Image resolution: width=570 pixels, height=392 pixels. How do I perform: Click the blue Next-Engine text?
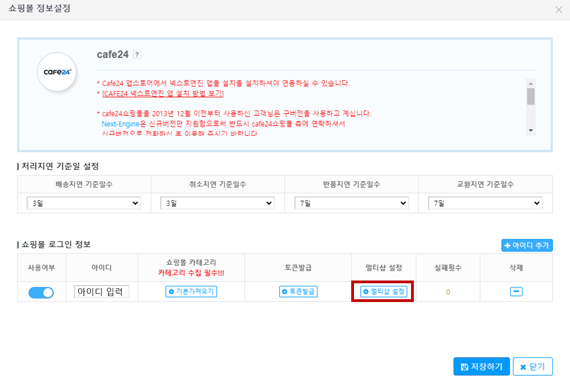[121, 124]
